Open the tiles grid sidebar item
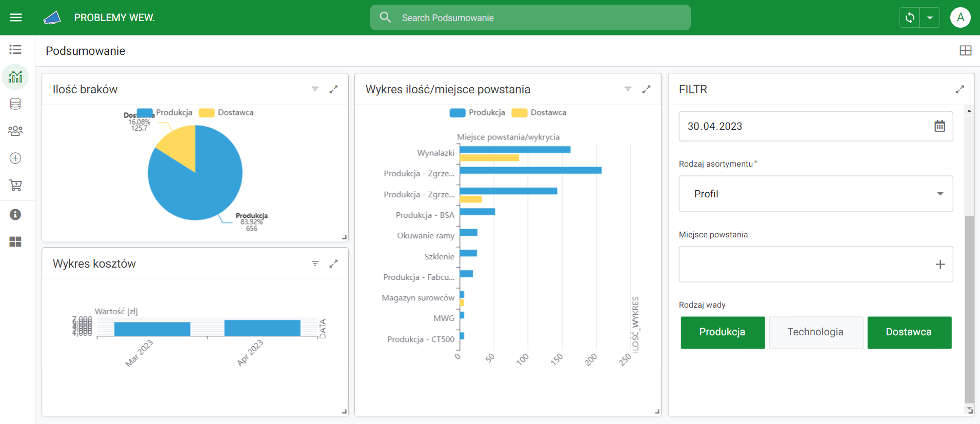 (15, 241)
